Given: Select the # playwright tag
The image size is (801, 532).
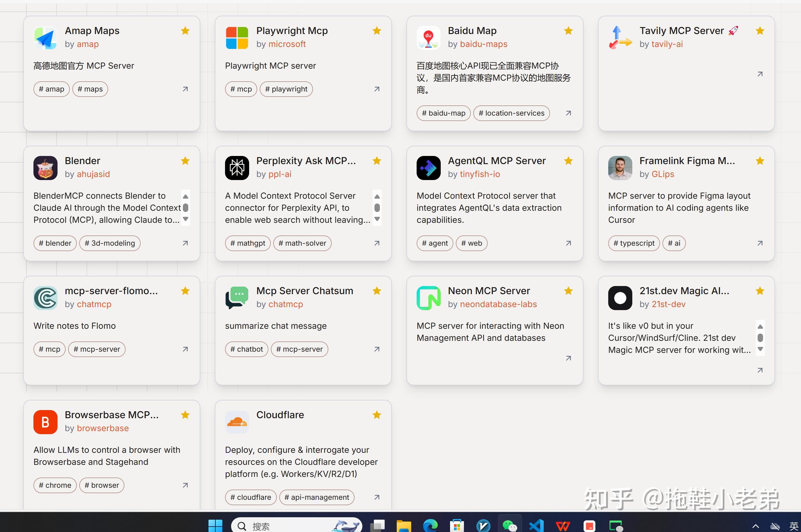Looking at the screenshot, I should (x=286, y=89).
